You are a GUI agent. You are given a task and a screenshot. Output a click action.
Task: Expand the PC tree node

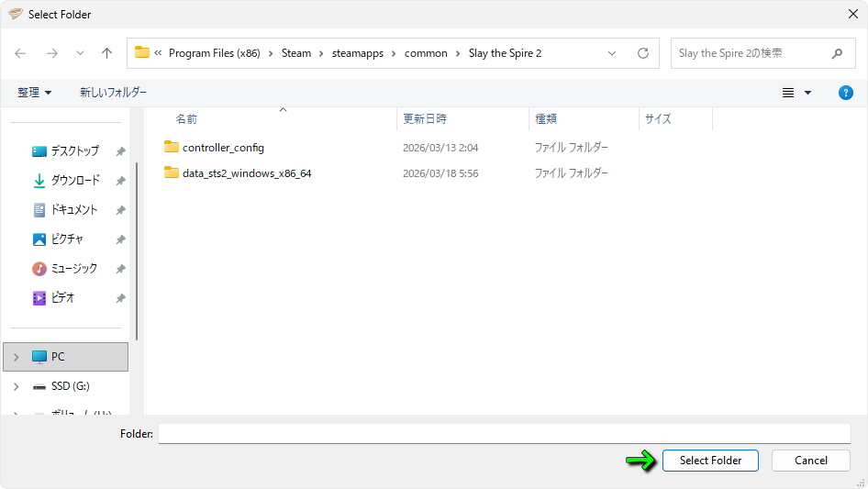click(x=16, y=357)
